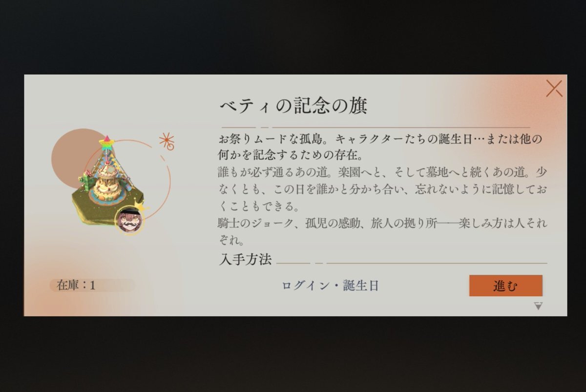Select the ログイン・誕生日 acquisition method
The height and width of the screenshot is (392, 586).
click(330, 286)
